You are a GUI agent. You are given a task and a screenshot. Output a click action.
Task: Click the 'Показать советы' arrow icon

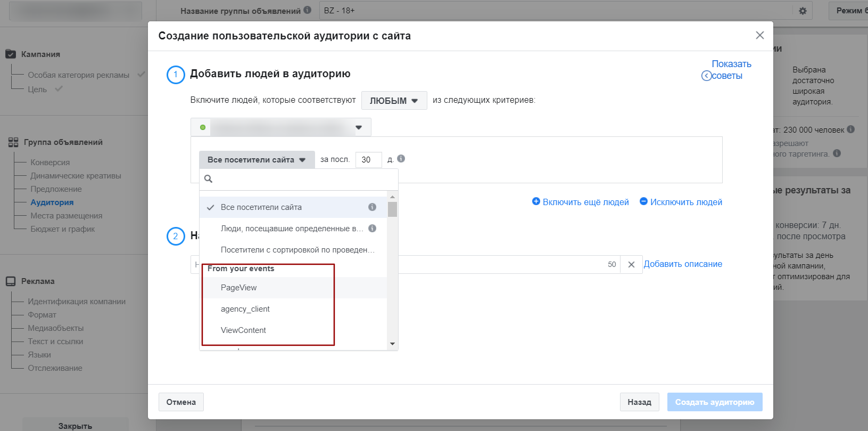click(706, 76)
